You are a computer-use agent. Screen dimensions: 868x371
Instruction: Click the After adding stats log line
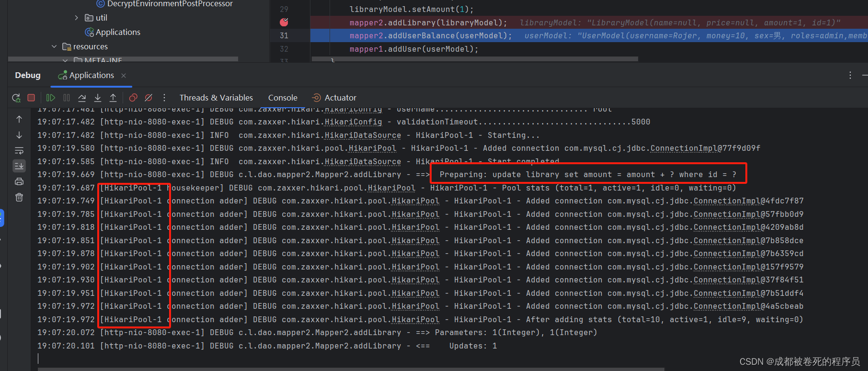point(420,320)
